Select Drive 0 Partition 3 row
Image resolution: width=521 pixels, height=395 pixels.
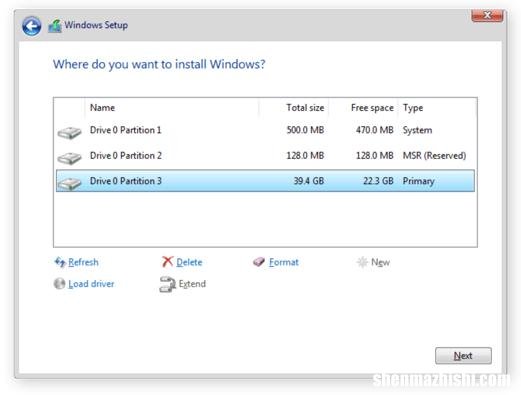265,181
